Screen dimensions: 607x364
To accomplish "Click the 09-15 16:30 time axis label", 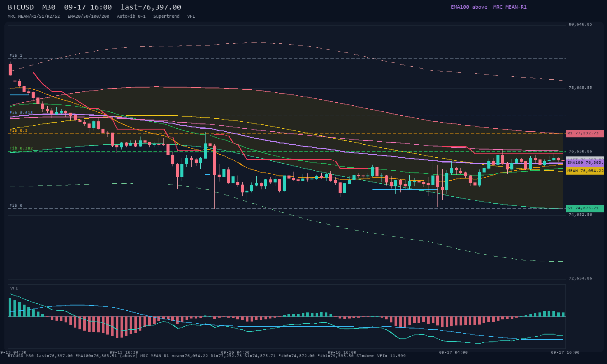I will point(124,352).
